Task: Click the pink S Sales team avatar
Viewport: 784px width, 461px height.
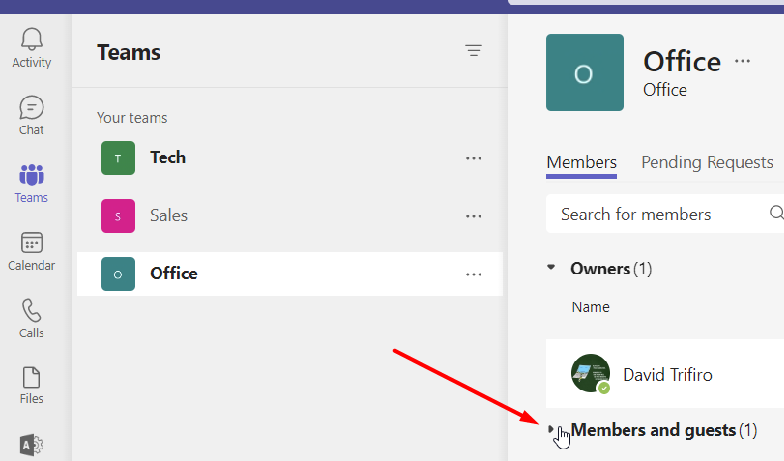Action: (118, 216)
